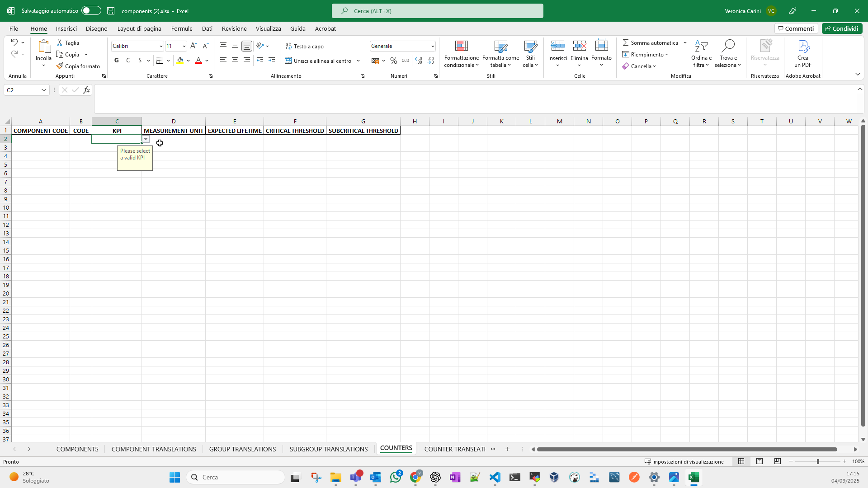Click the Condividi button
The image size is (868, 488).
point(842,28)
